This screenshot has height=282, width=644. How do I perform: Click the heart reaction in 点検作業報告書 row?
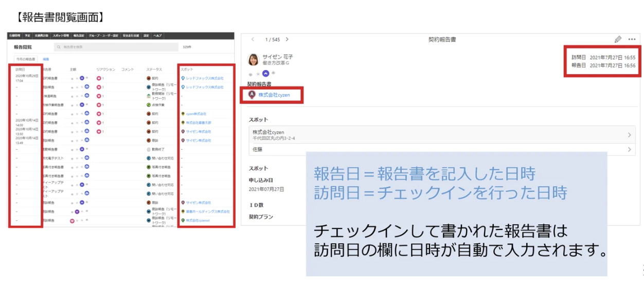pos(99,105)
